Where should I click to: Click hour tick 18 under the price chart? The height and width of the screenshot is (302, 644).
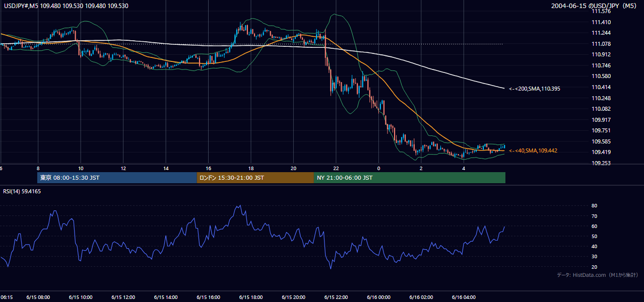pos(250,169)
